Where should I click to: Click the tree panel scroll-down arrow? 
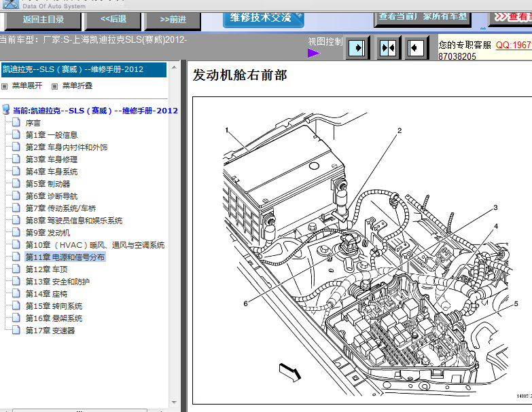click(x=174, y=402)
